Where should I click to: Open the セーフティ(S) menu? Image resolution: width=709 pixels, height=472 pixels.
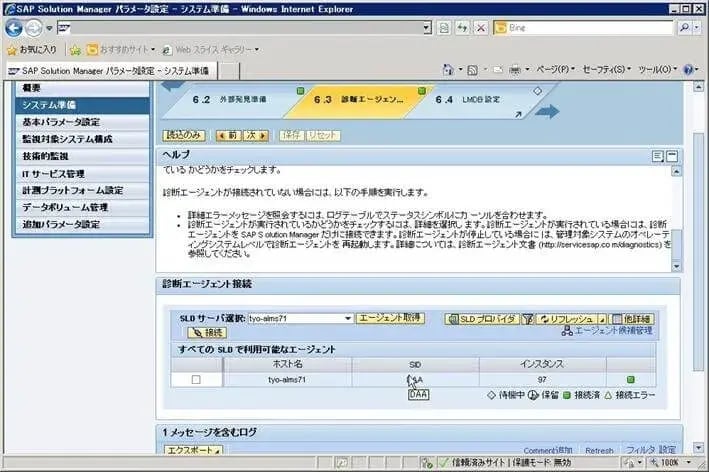607,70
